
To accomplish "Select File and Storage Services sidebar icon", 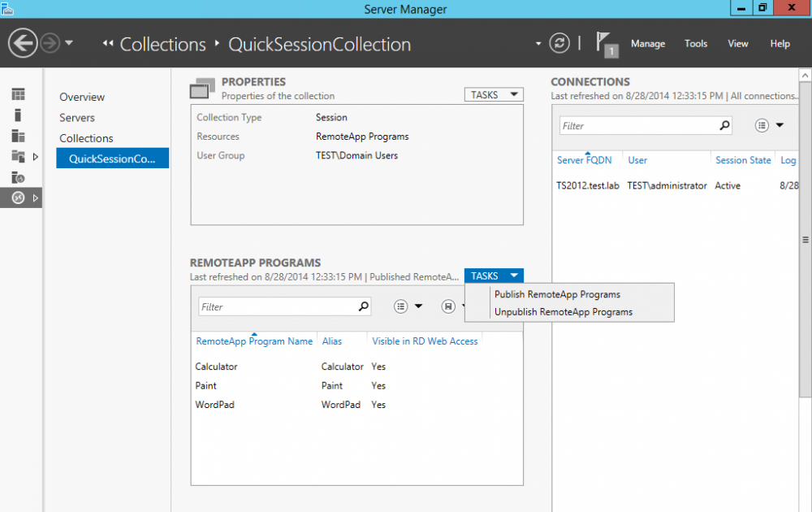I will pos(18,156).
